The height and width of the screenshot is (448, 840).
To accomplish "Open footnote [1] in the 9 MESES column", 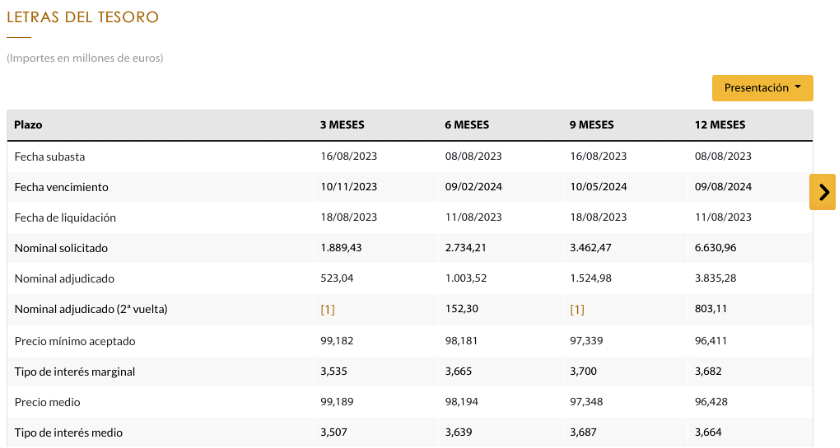I will pyautogui.click(x=577, y=310).
